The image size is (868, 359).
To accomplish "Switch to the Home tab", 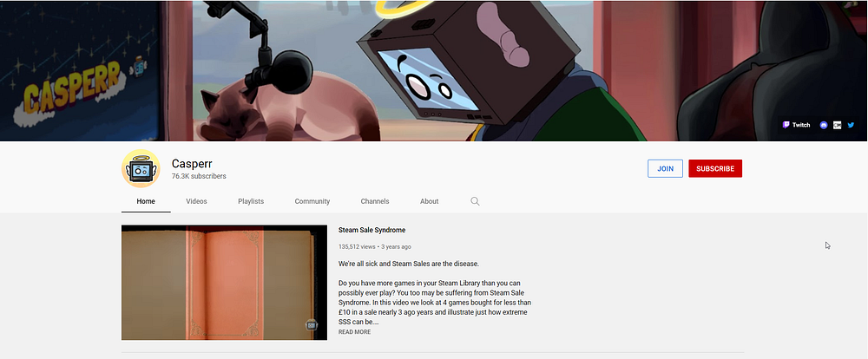I will tap(146, 201).
